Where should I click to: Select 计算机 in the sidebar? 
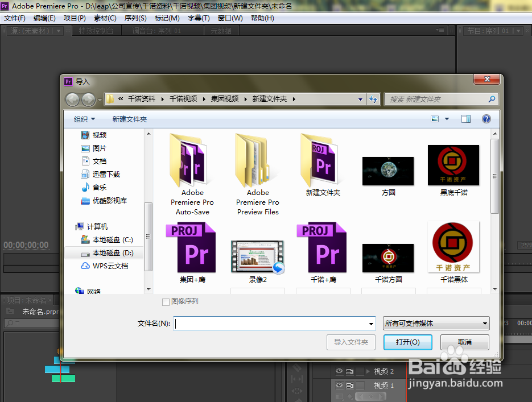pyautogui.click(x=91, y=226)
